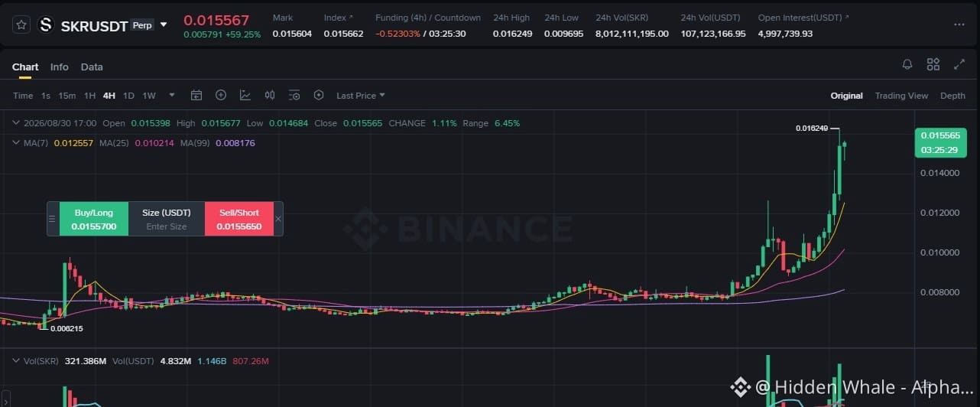Click the hexagon chart settings icon
Viewport: 980px width, 407px height.
(319, 96)
